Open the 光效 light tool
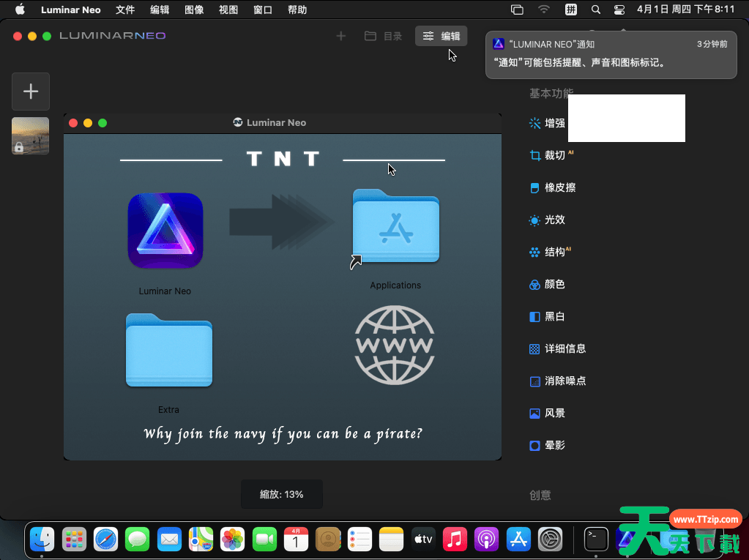The width and height of the screenshot is (749, 560). [548, 220]
